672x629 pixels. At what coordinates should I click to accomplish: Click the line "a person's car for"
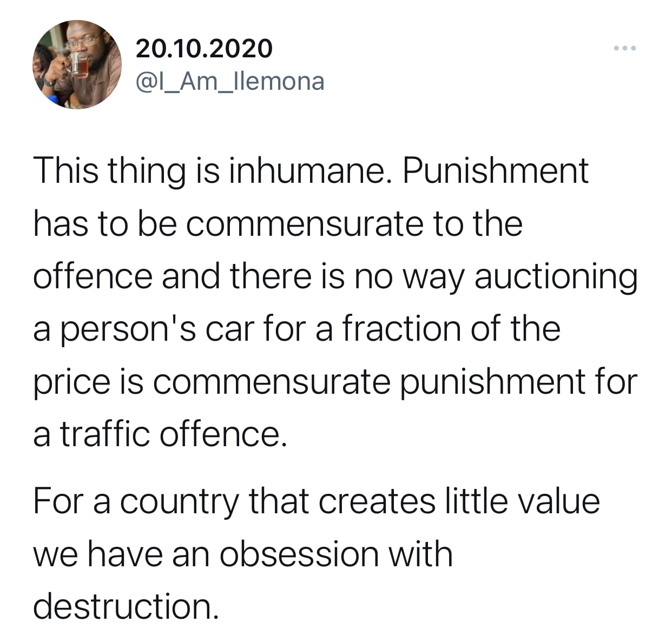(x=297, y=329)
